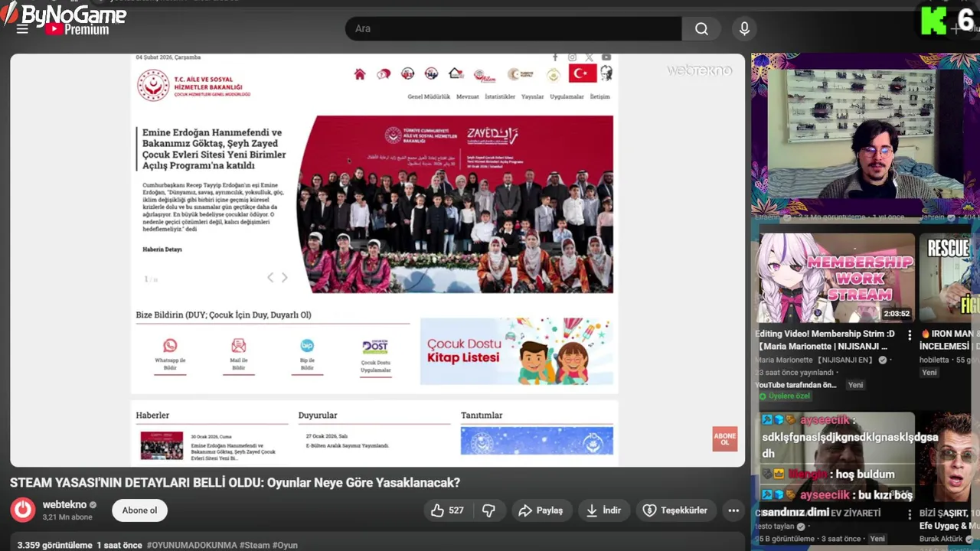Open news thumbnail under Haberler
The image size is (980, 551).
click(x=162, y=445)
